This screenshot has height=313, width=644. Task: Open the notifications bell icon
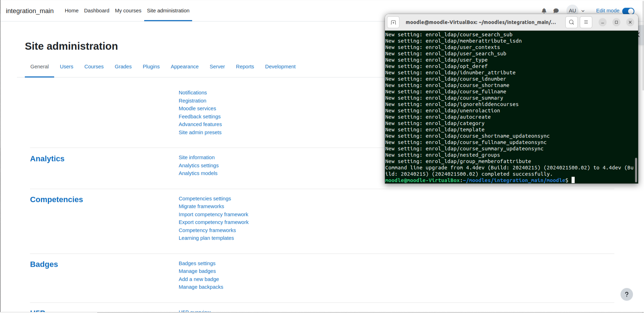click(544, 11)
